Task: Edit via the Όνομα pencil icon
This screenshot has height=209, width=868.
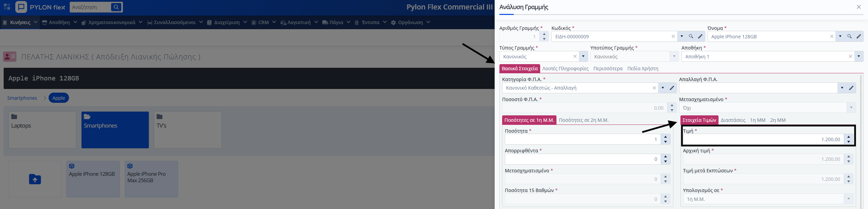Action: tap(859, 36)
